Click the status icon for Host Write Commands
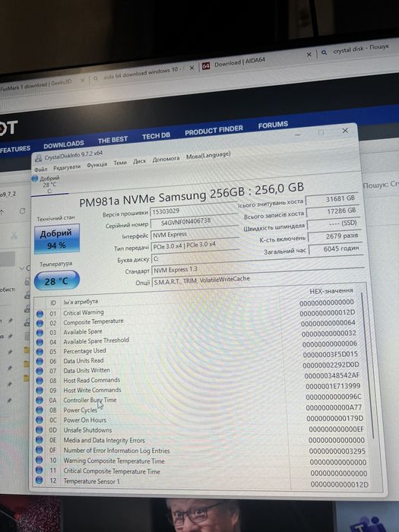Screen dimensions: 399x532 40,391
